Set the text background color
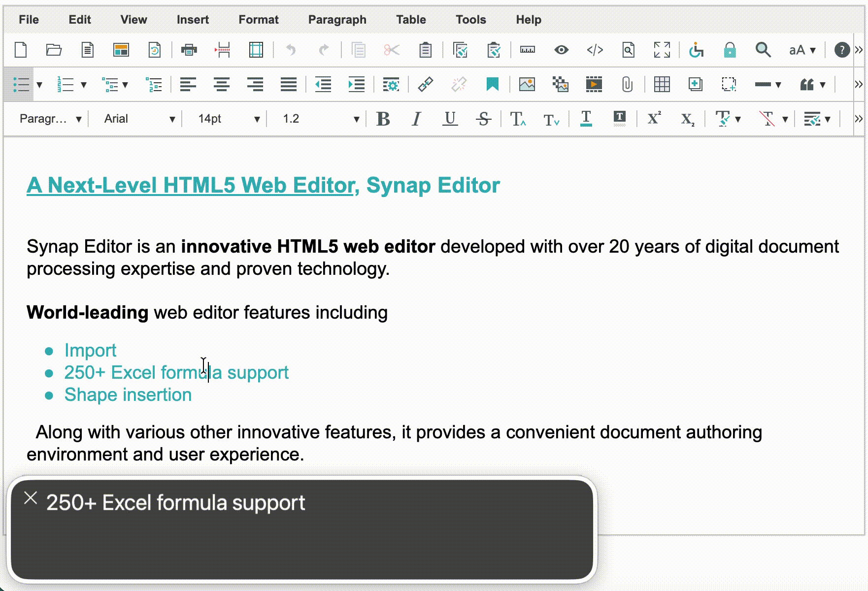Screen dimensions: 868x591 (619, 119)
